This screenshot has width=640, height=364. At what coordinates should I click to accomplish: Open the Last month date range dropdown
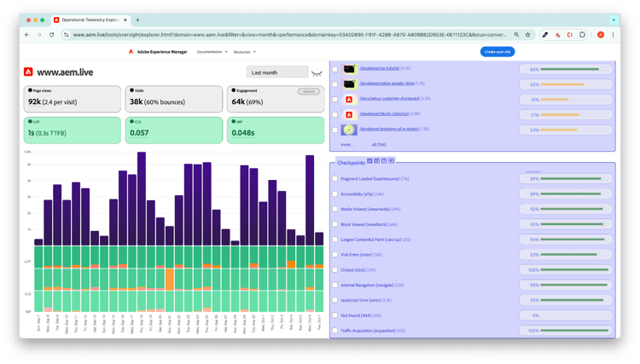(x=276, y=73)
